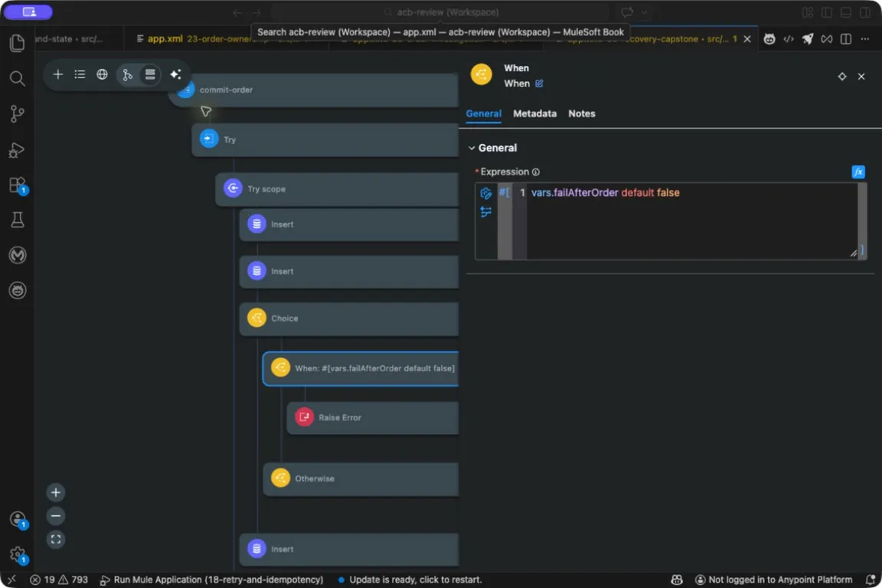Show the Expression info tooltip icon
The image size is (882, 588).
click(x=535, y=172)
